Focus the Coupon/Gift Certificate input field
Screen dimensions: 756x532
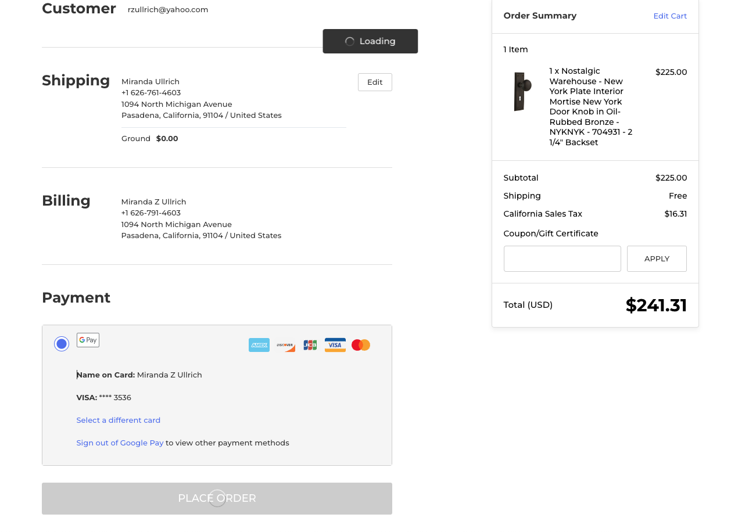pyautogui.click(x=562, y=259)
